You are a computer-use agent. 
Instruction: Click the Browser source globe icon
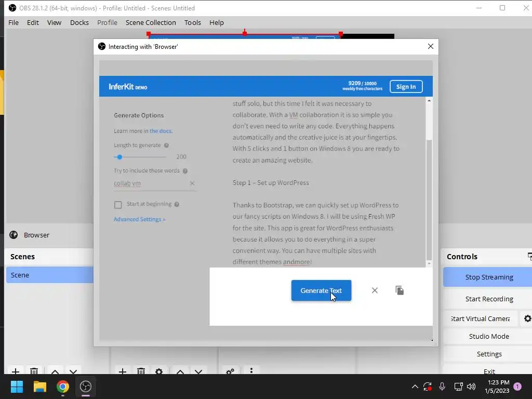(x=14, y=235)
